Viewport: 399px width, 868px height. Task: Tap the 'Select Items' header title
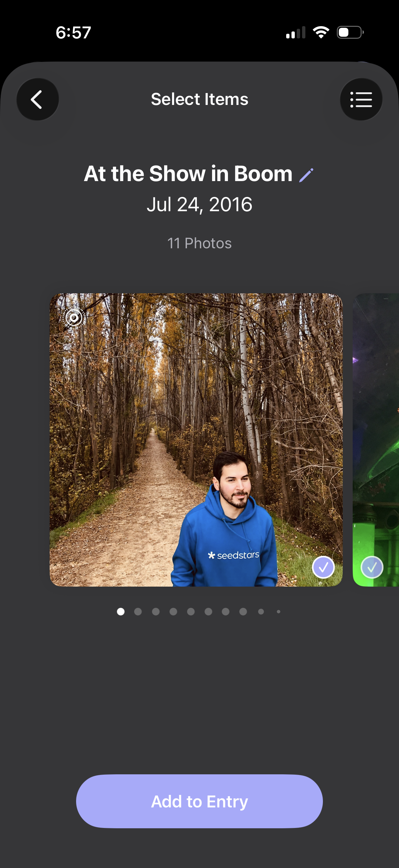click(x=199, y=99)
